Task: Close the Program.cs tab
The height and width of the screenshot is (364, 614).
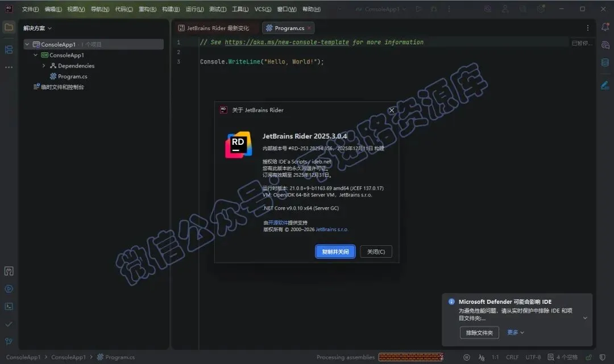Action: pyautogui.click(x=309, y=28)
